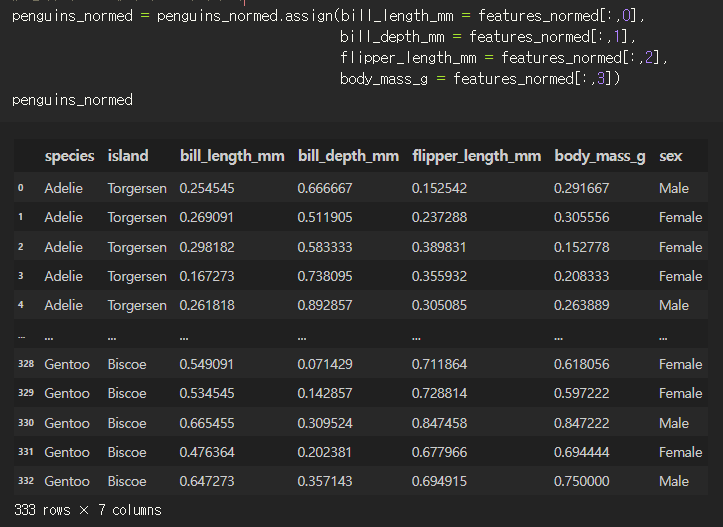
Task: Click the '333 rows × 7 columns' summary
Action: coord(88,510)
